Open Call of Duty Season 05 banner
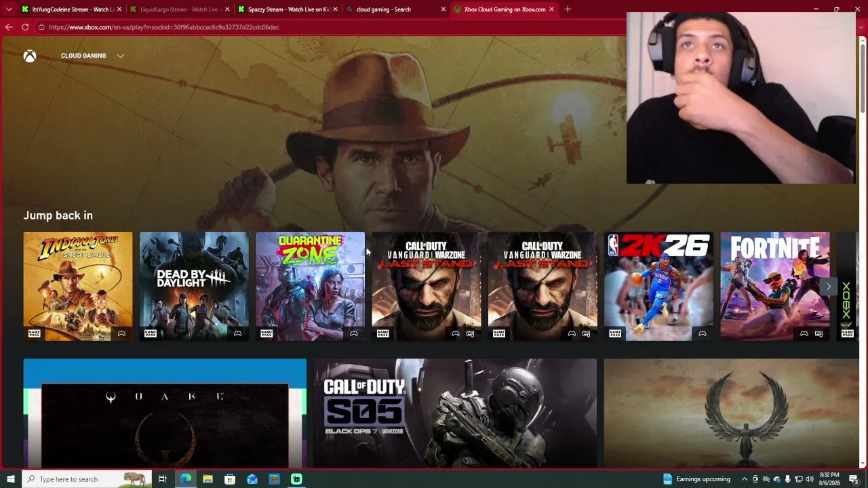The height and width of the screenshot is (488, 868). pos(455,413)
